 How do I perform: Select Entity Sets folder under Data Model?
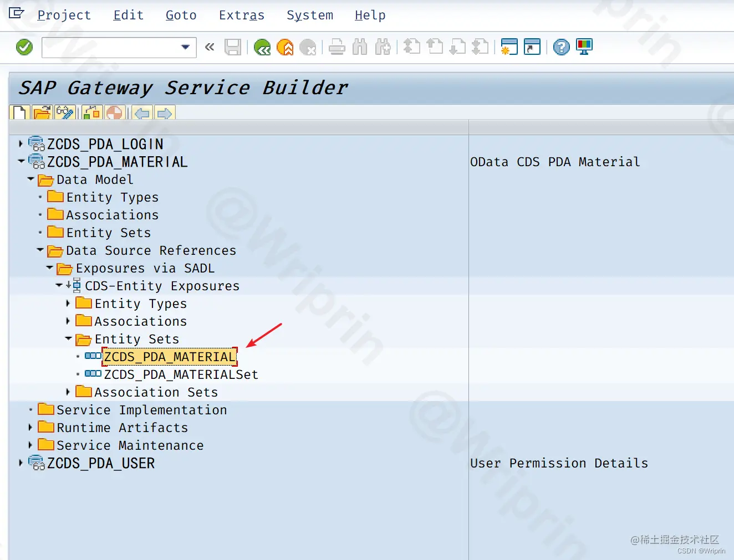(x=109, y=233)
